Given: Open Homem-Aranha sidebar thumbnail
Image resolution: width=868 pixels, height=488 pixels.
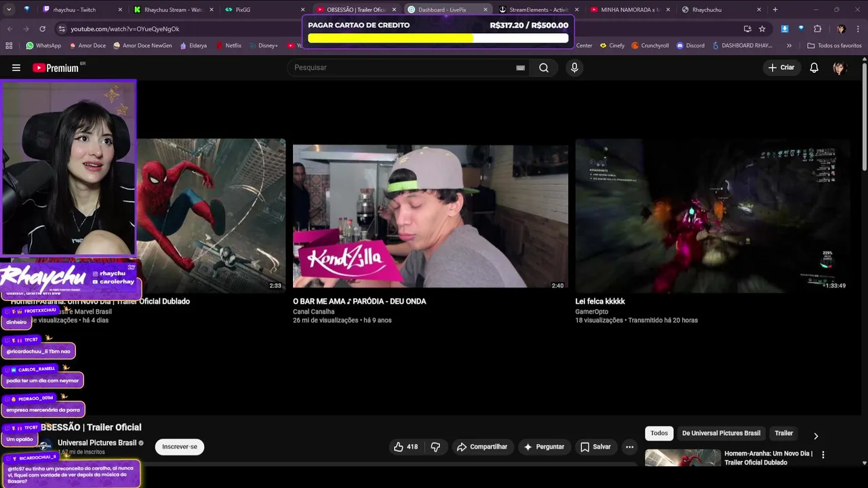Looking at the screenshot, I should [682, 457].
